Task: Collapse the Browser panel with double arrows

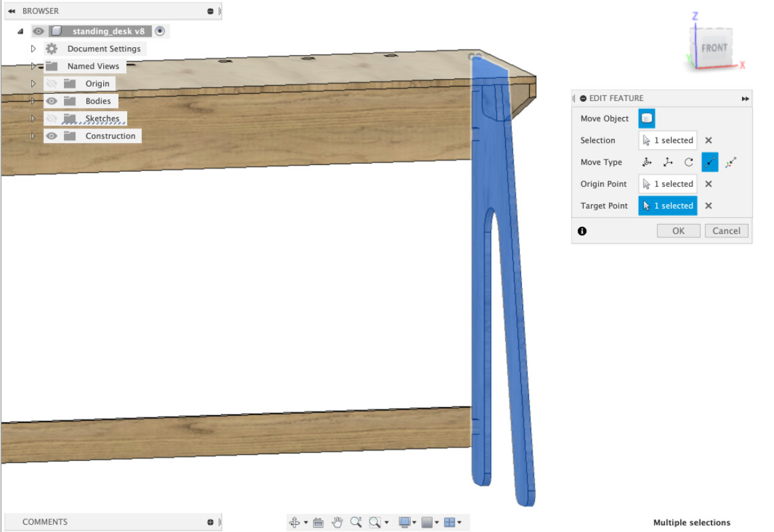Action: click(11, 11)
